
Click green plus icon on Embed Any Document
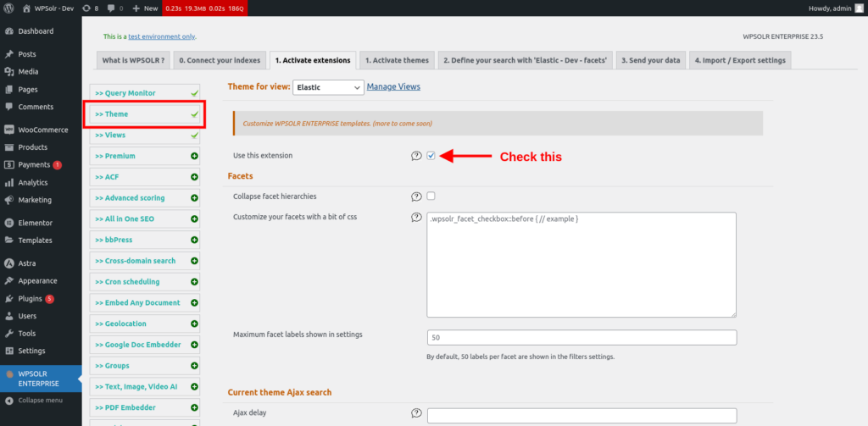(194, 302)
